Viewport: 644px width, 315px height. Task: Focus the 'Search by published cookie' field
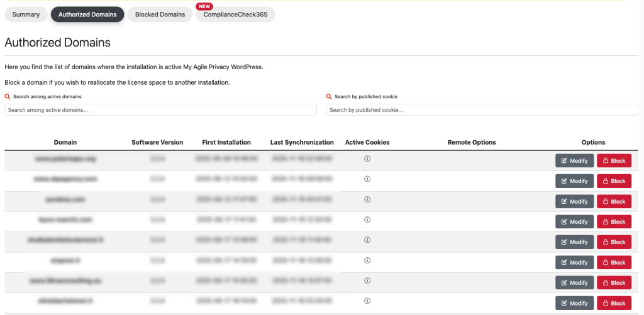pyautogui.click(x=482, y=110)
